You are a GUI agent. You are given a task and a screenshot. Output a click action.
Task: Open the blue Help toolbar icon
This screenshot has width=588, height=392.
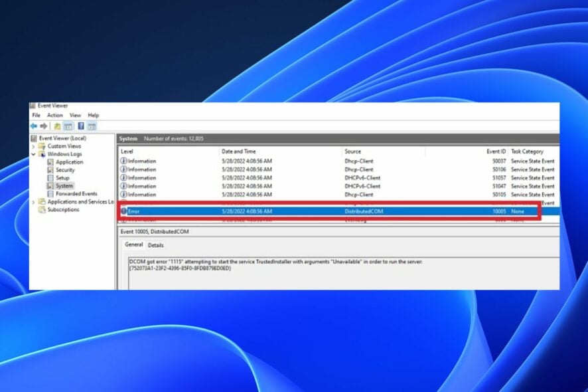click(x=81, y=126)
